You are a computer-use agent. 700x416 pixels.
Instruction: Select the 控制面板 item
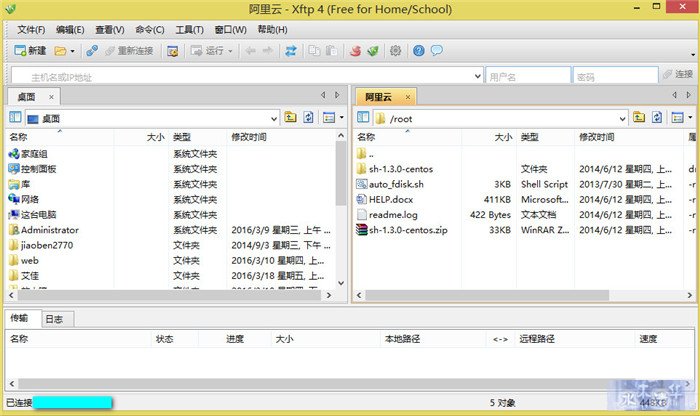(38, 169)
